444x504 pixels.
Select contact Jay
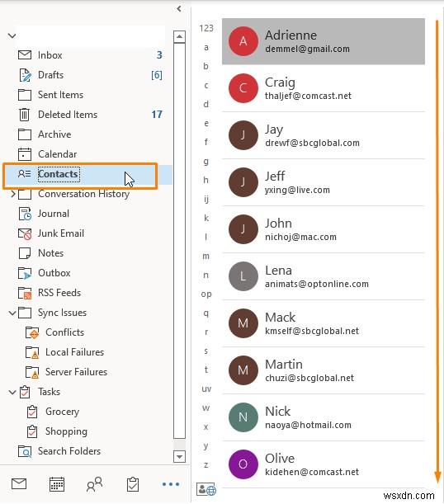click(324, 135)
